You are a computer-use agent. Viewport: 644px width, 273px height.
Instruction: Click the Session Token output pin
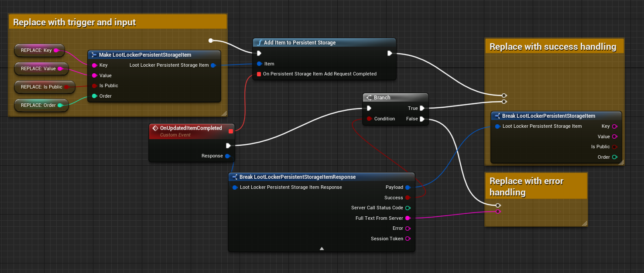[x=408, y=239]
